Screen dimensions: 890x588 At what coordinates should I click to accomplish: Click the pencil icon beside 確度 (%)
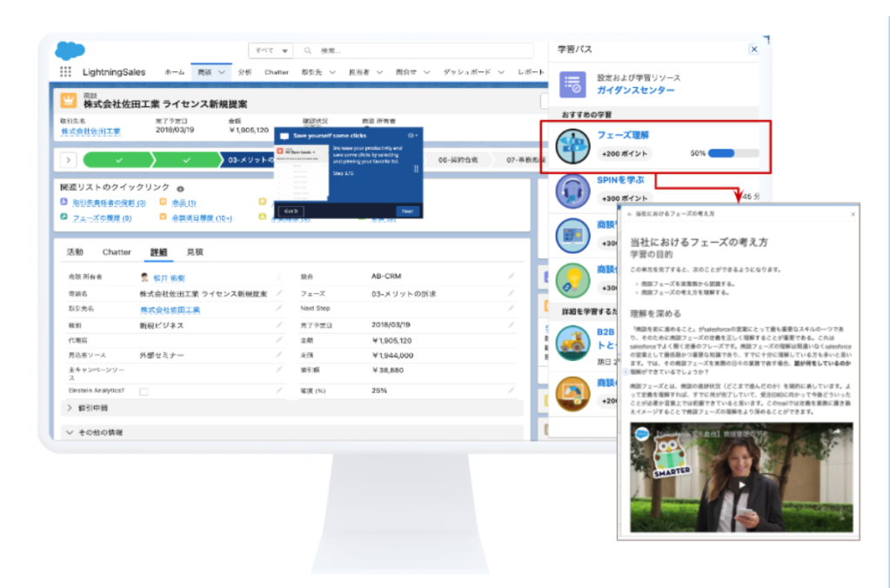[511, 391]
